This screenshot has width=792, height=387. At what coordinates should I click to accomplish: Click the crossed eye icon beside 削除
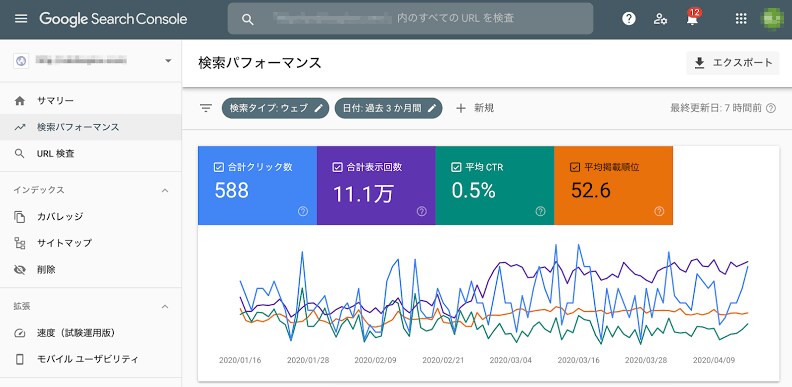[20, 270]
